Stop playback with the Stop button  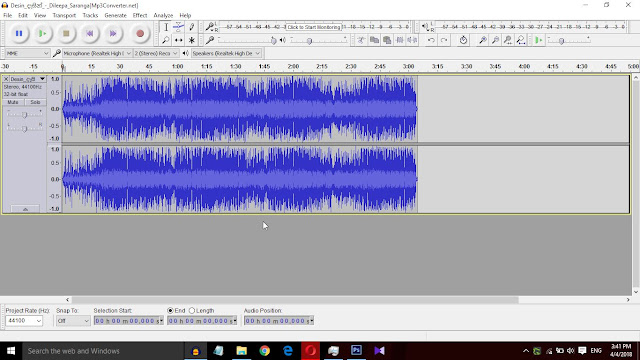66,33
